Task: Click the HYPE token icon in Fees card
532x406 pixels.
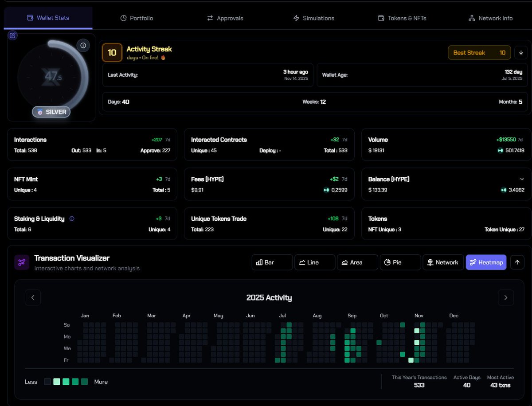Action: pos(327,190)
